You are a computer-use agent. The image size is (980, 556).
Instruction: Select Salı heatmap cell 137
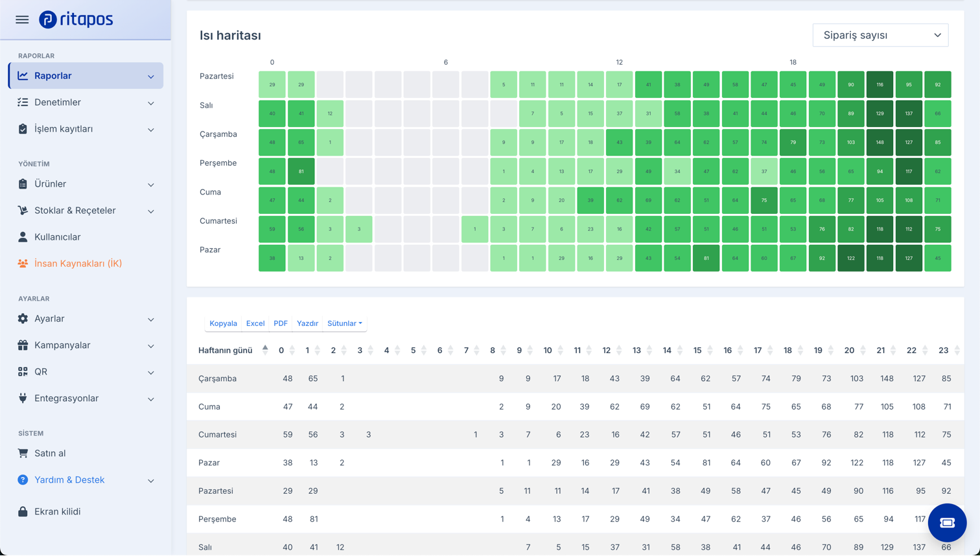(909, 113)
